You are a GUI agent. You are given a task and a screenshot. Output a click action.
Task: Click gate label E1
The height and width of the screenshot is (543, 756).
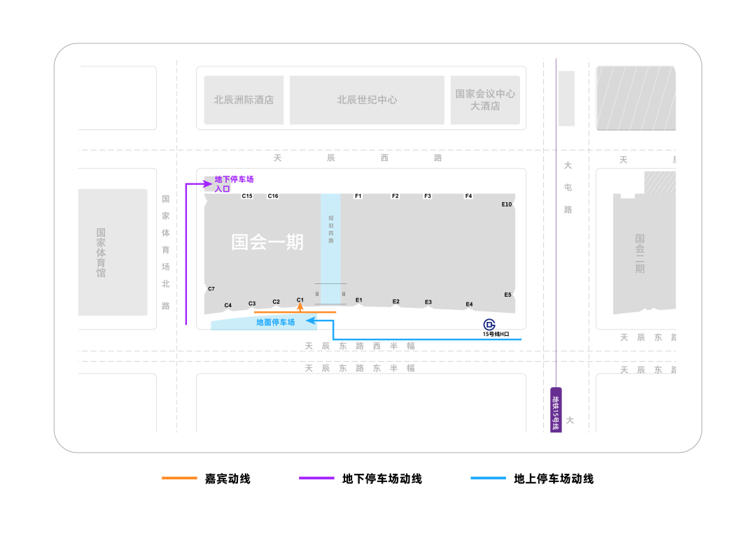tap(358, 300)
